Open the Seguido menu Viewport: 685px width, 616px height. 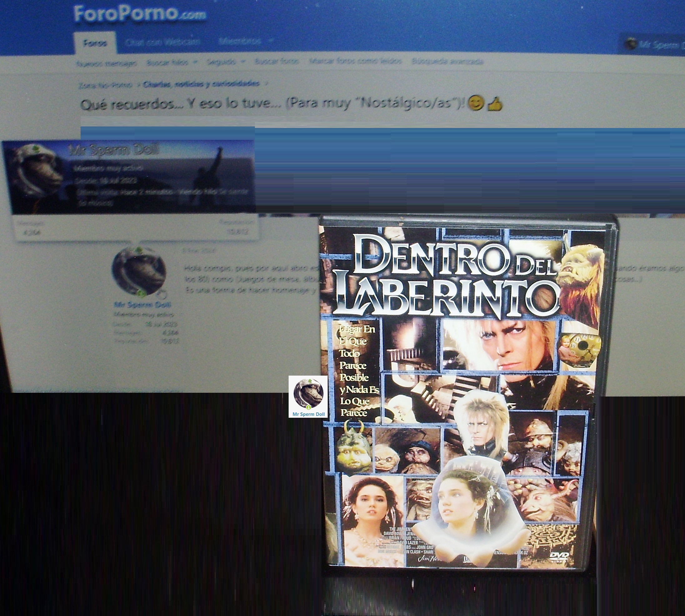[221, 62]
